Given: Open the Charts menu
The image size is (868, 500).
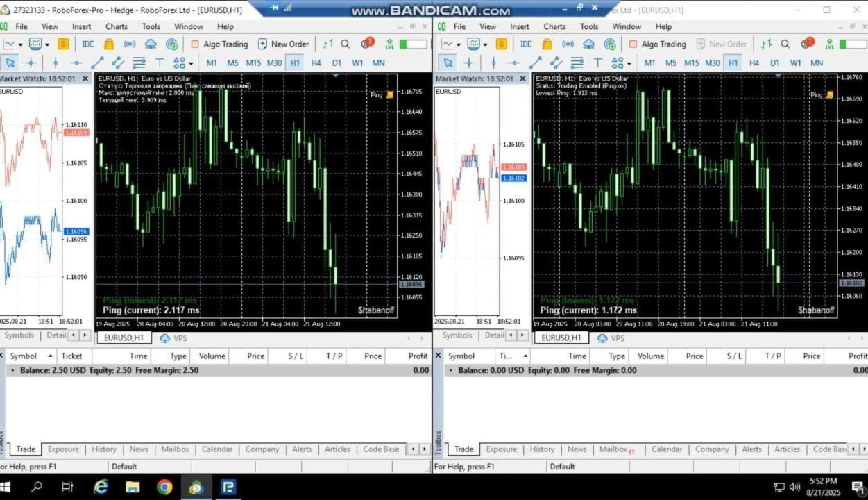Looking at the screenshot, I should tap(116, 26).
